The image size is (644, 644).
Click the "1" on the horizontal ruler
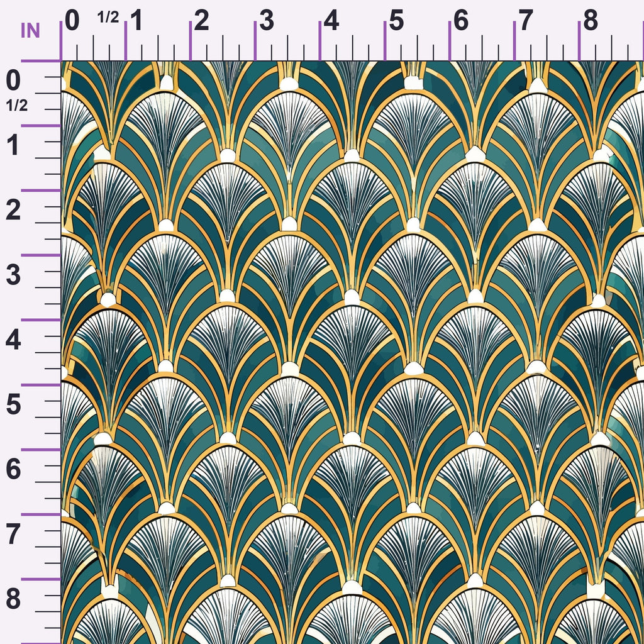pos(136,21)
